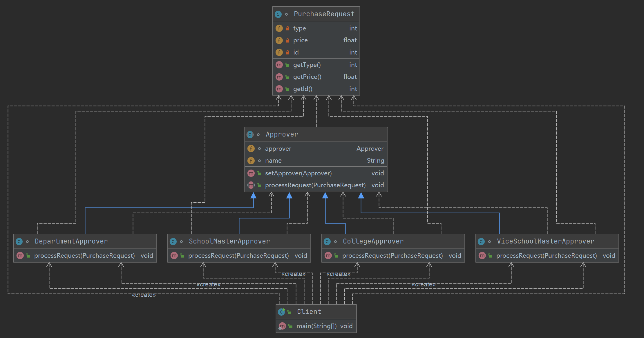The width and height of the screenshot is (644, 338).
Task: Click the class icon beside DepartmentApprover
Action: pos(19,241)
